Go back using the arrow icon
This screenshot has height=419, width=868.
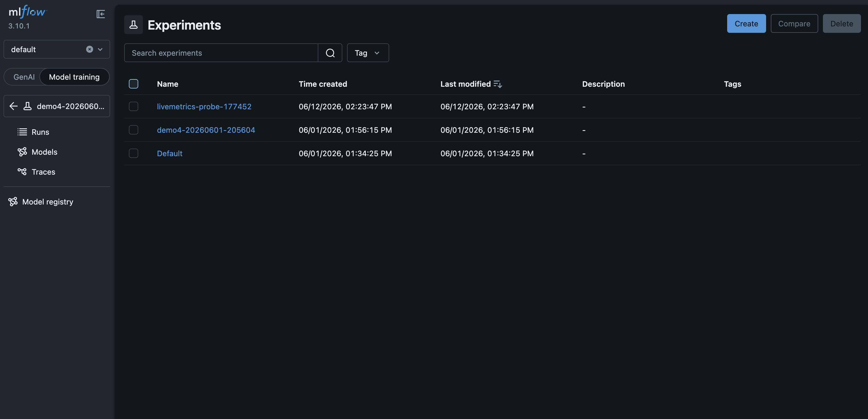click(x=13, y=106)
